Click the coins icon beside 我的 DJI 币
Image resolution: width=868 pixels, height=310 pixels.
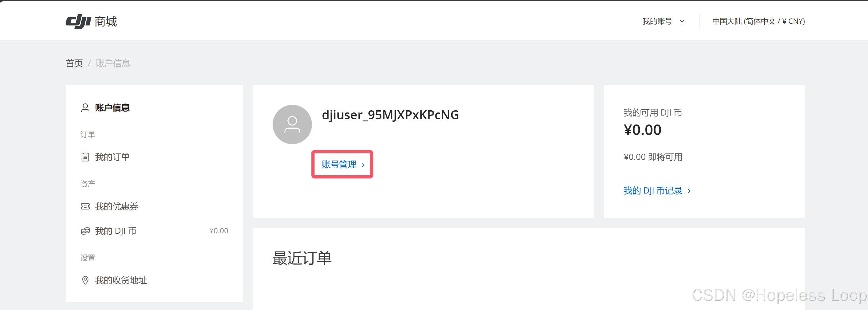[85, 231]
